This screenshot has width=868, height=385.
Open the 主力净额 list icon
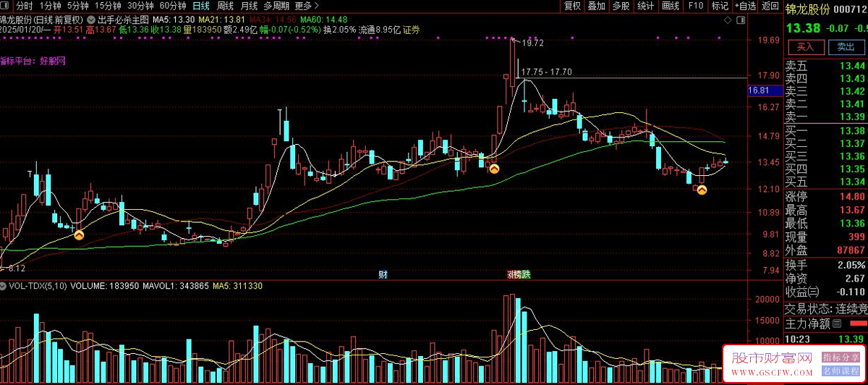pyautogui.click(x=836, y=323)
